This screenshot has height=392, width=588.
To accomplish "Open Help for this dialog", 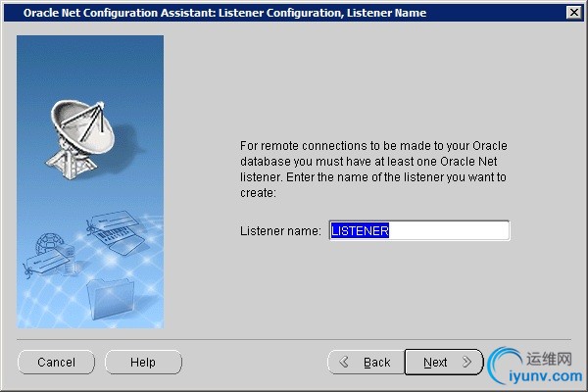I will coord(143,362).
